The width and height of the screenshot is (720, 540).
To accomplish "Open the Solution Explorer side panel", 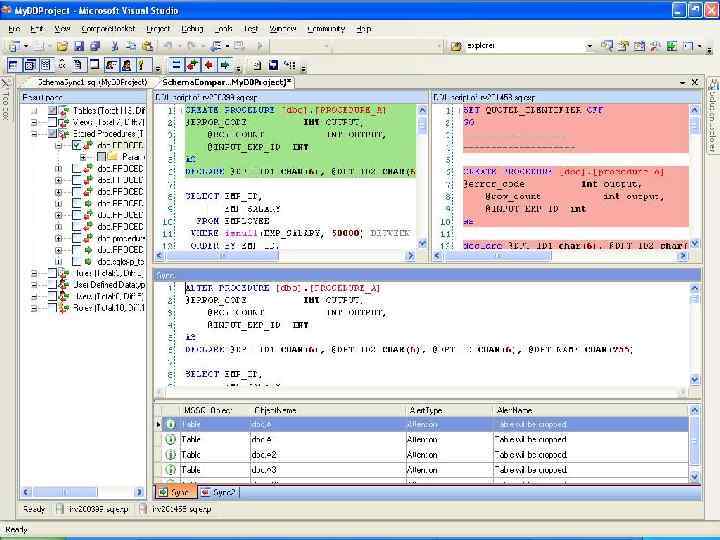I will point(713,115).
